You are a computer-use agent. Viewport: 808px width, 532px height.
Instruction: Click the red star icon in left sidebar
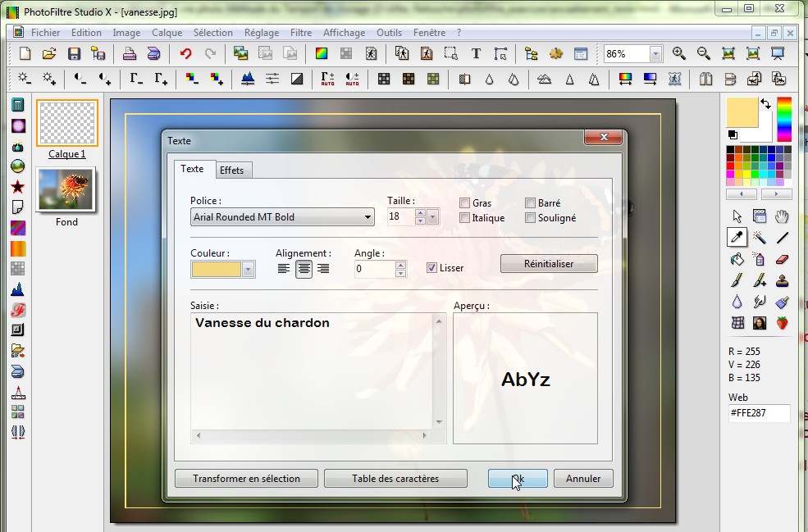[x=17, y=187]
